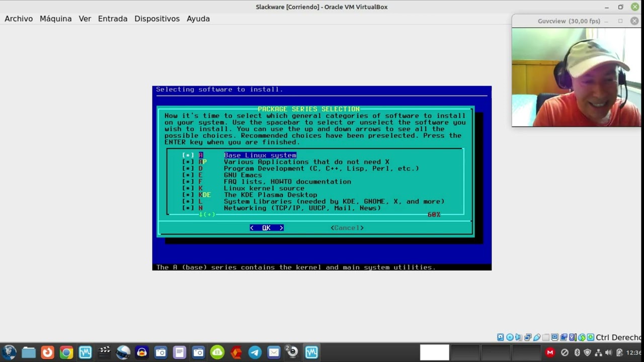Click the Guvcview webcam preview image

[577, 77]
